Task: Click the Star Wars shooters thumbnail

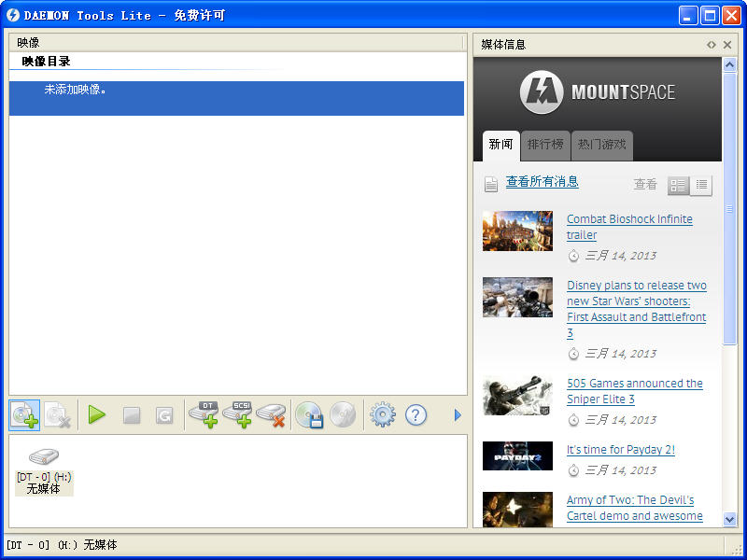Action: [517, 297]
